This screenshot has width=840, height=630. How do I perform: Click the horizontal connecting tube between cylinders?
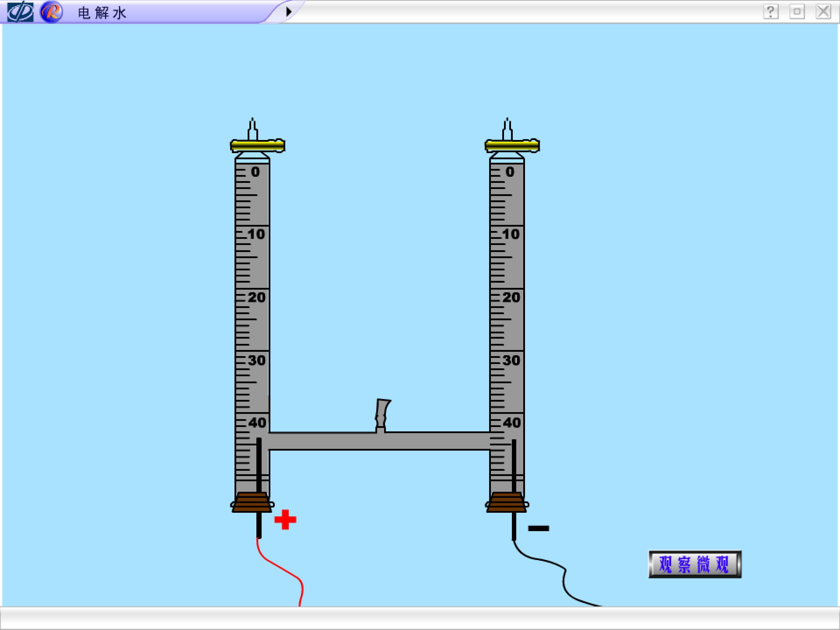coord(379,441)
